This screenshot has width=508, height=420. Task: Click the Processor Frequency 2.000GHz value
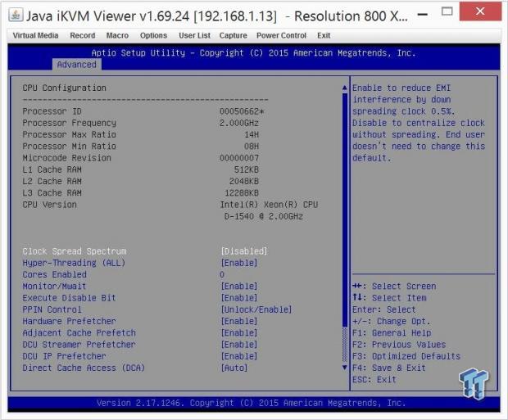tap(239, 123)
